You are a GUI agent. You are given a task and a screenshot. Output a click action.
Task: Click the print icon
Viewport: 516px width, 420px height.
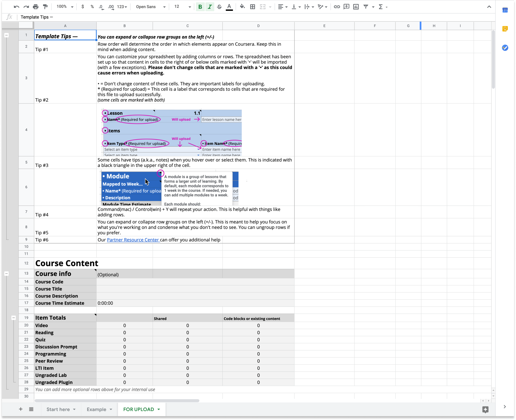pos(35,7)
